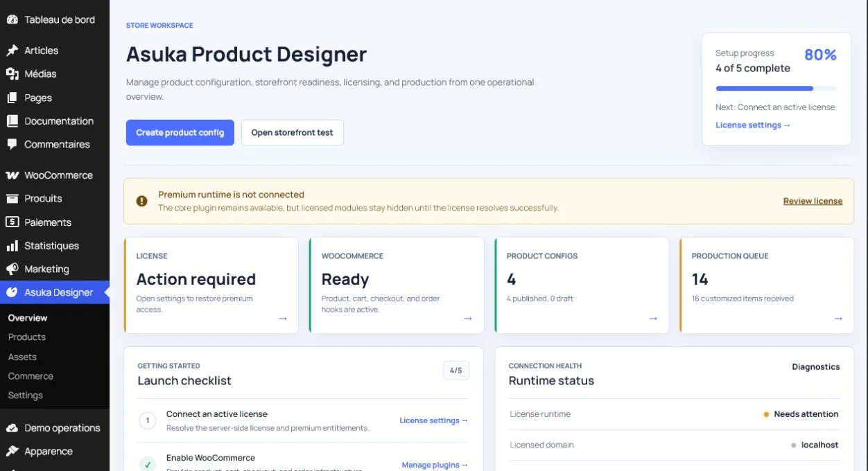Click the 'Runtime status' heading
Image resolution: width=868 pixels, height=471 pixels.
click(x=551, y=381)
